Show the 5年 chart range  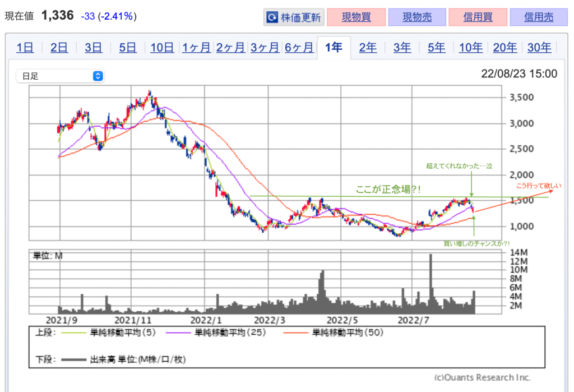pos(436,48)
